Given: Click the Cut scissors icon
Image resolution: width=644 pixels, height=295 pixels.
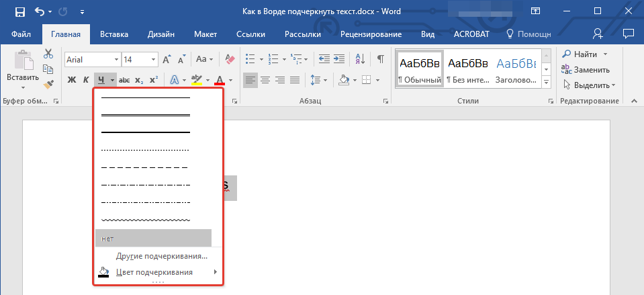Looking at the screenshot, I should pyautogui.click(x=48, y=54).
